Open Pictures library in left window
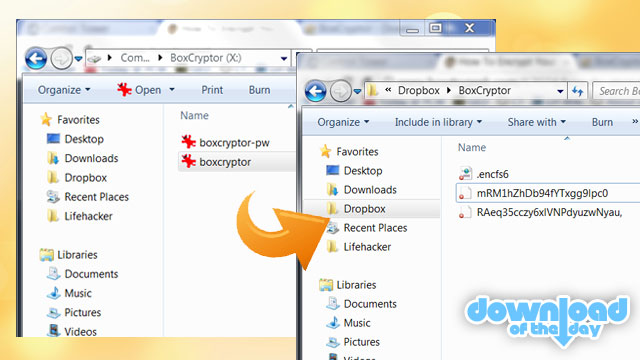640x360 pixels. point(82,312)
